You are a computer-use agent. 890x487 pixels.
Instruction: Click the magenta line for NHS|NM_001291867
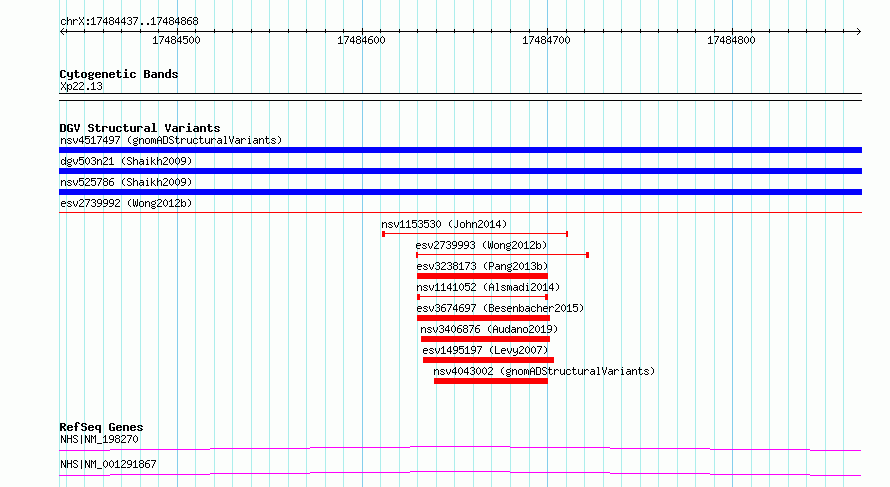click(460, 473)
